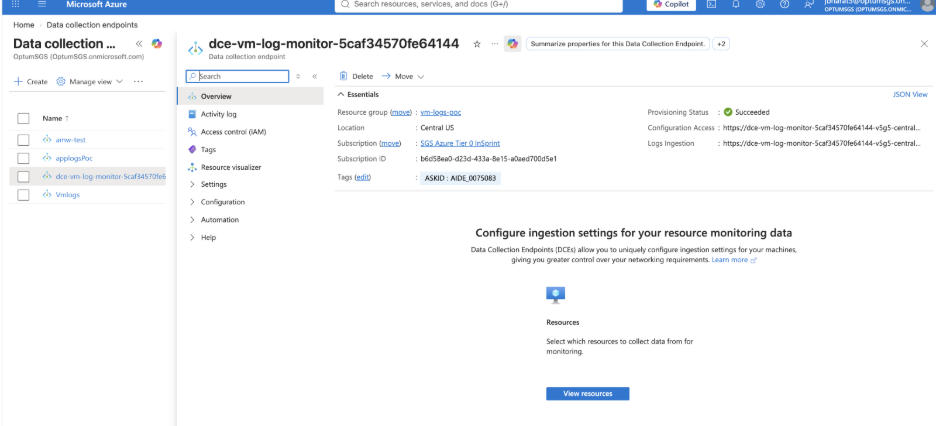Image resolution: width=936 pixels, height=426 pixels.
Task: Click Learn more link
Action: [x=734, y=260]
